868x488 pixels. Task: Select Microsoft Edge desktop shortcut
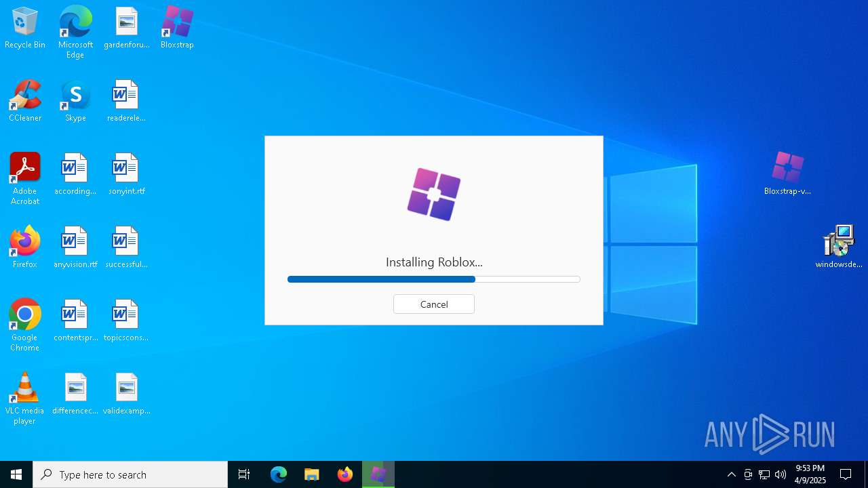pyautogui.click(x=75, y=32)
